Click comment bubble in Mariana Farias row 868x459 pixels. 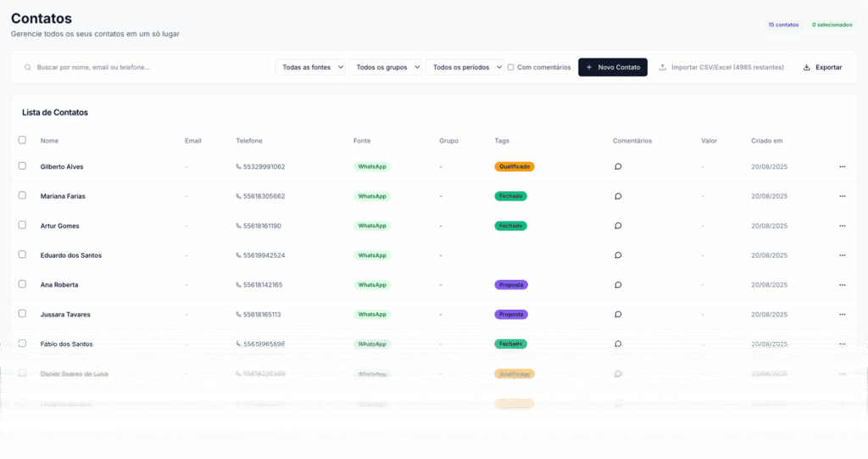[x=618, y=196]
